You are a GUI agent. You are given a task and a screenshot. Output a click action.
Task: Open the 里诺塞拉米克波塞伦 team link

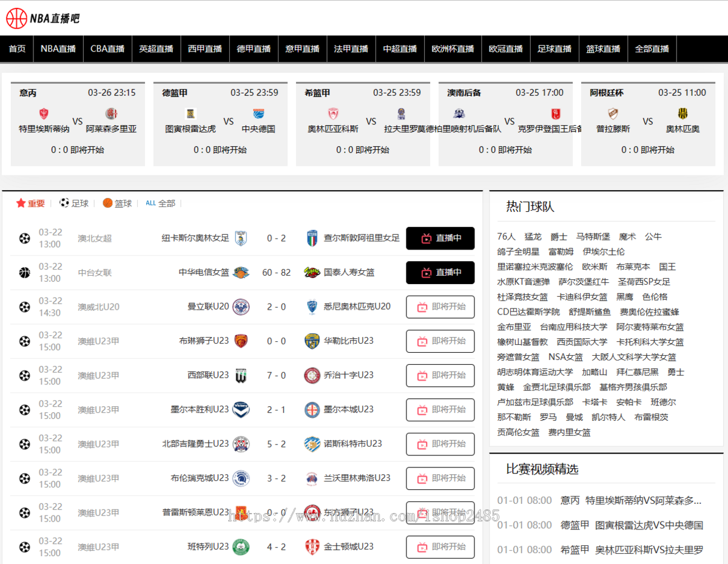click(x=535, y=267)
